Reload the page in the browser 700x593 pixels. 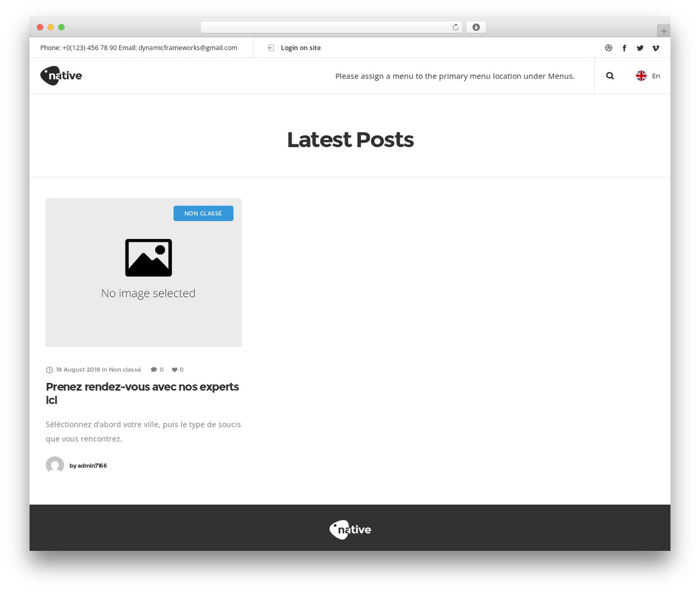click(x=455, y=27)
